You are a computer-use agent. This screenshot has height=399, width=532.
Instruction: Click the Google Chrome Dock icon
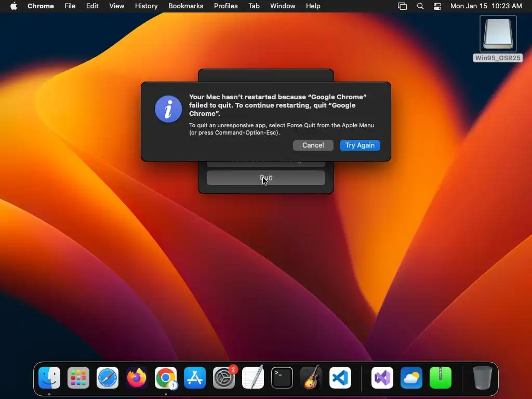point(166,378)
